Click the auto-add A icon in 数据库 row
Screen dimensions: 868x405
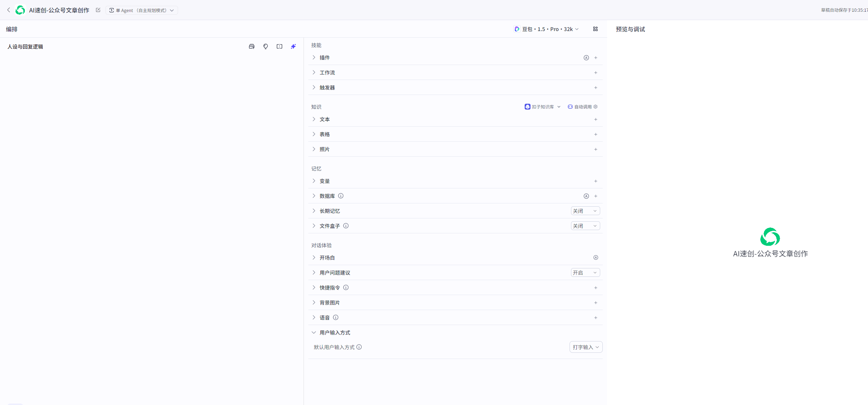click(x=586, y=196)
